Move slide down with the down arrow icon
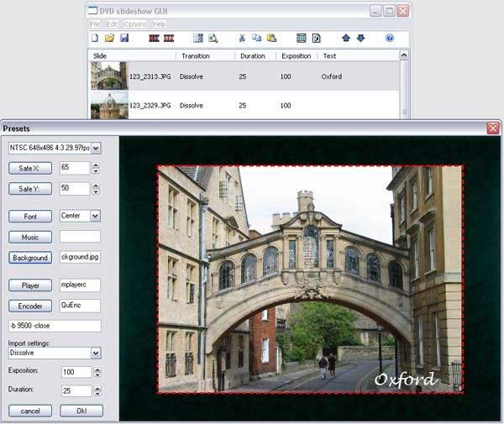This screenshot has width=504, height=424. [360, 39]
